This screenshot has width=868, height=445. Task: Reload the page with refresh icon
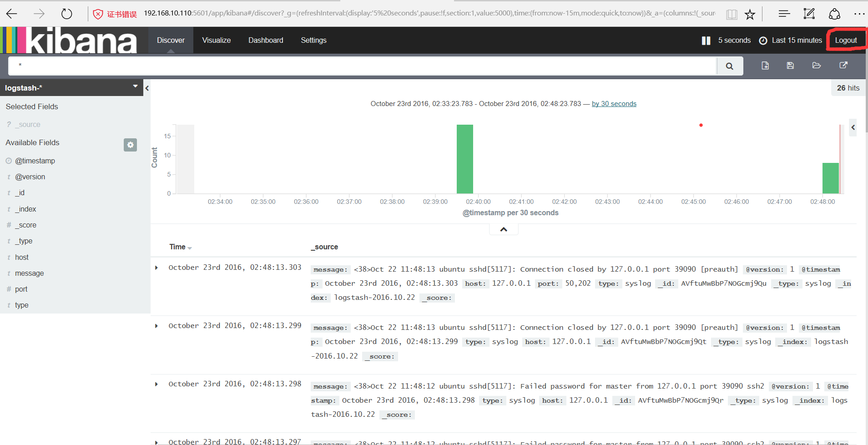click(x=66, y=14)
